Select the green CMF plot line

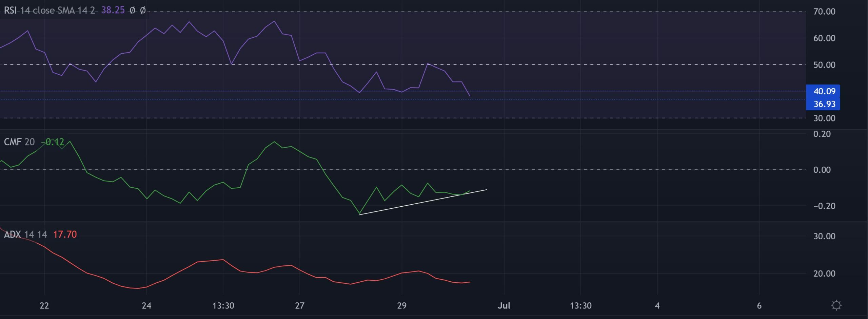pos(274,142)
